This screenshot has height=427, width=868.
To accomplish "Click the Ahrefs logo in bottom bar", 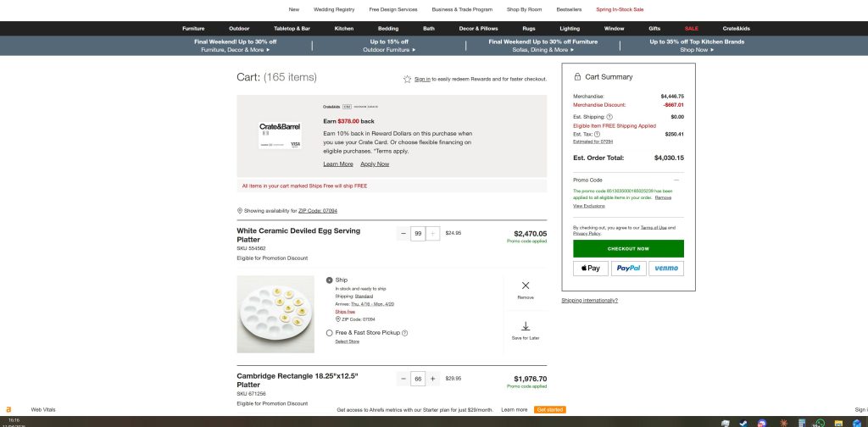I will pos(8,409).
